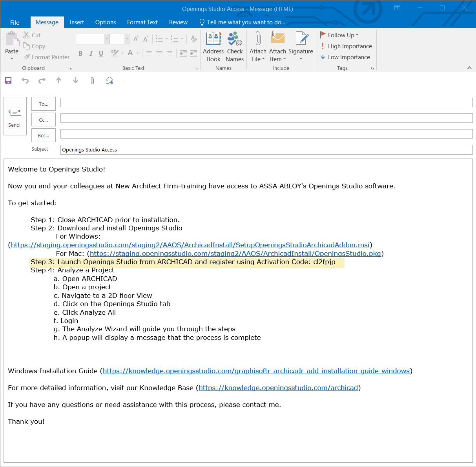This screenshot has height=467, width=476.
Task: Center the text alignment
Action: [x=159, y=53]
